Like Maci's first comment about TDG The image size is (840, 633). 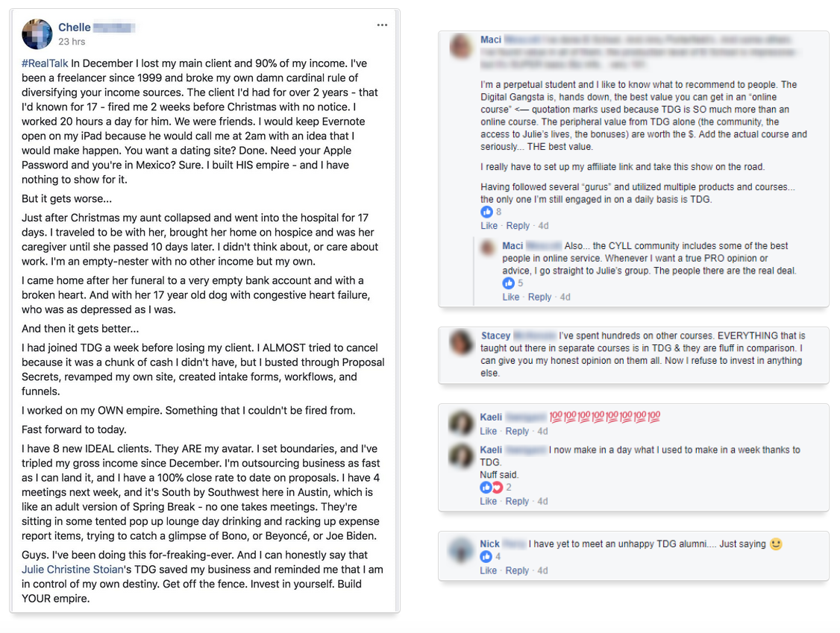tap(489, 225)
